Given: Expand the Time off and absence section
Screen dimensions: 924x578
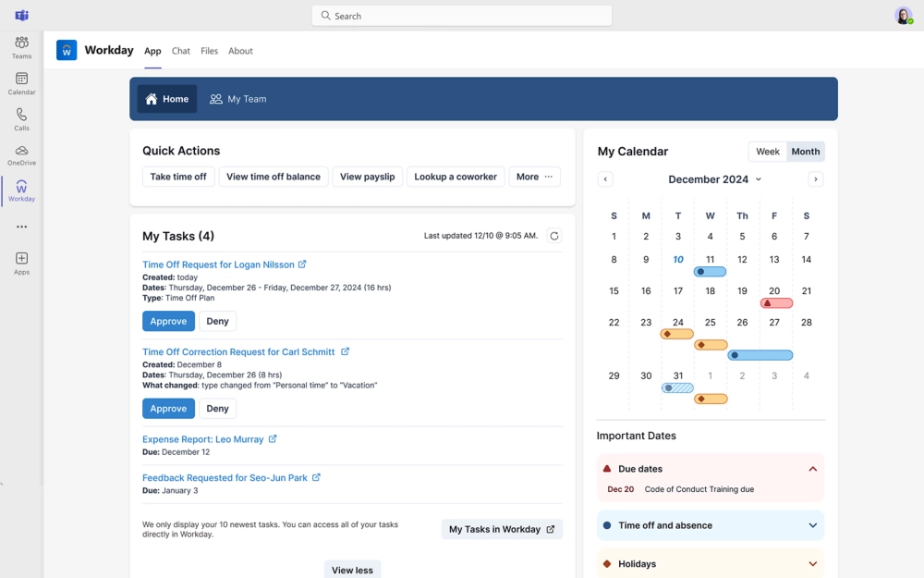Looking at the screenshot, I should 812,525.
